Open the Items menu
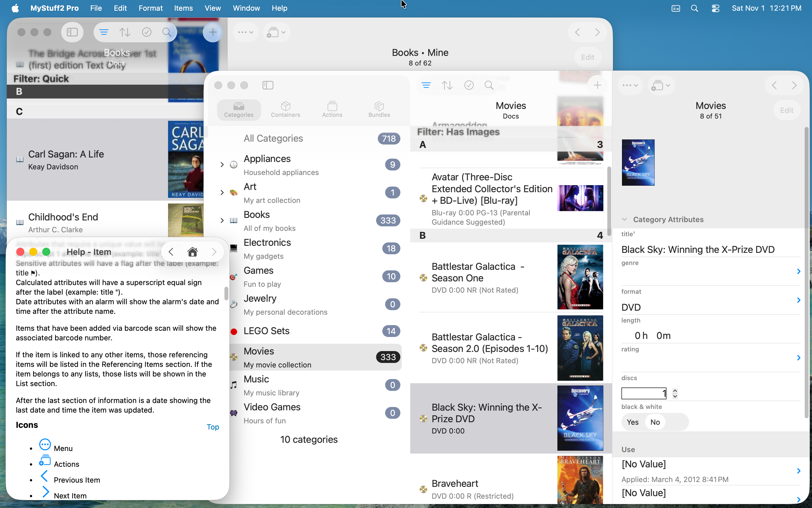The image size is (812, 508). pyautogui.click(x=183, y=8)
